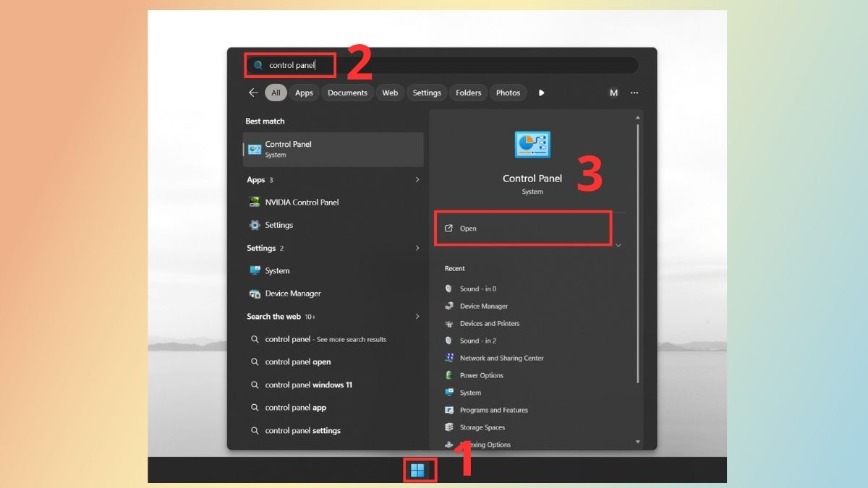Show more filters with play arrow
868x488 pixels.
coord(541,93)
